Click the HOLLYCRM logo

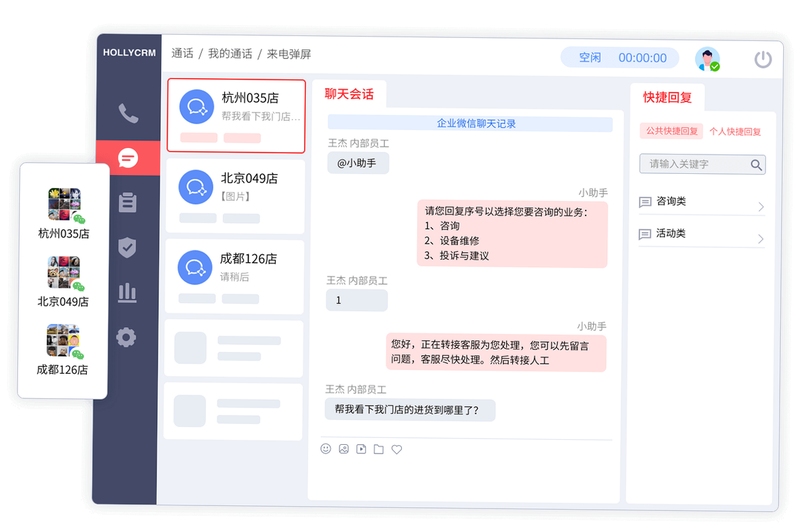(129, 53)
